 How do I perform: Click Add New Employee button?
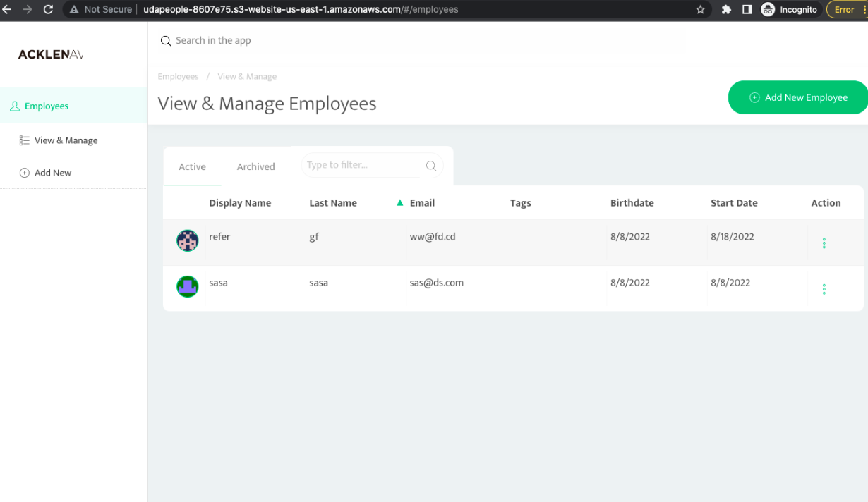pos(798,97)
